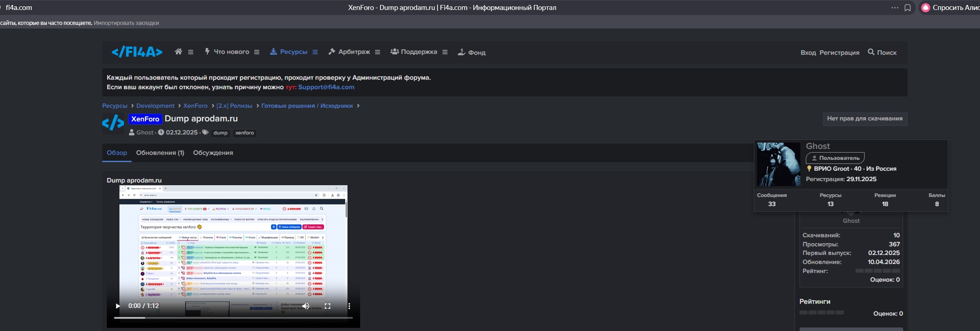Click the 'Рейтинги' heading
The image size is (980, 331).
pos(815,302)
